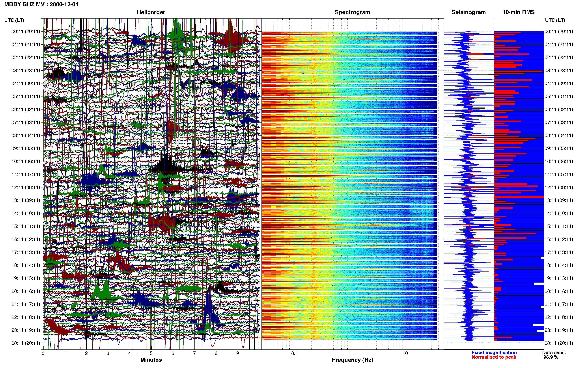Image resolution: width=588 pixels, height=368 pixels.
Task: Click RMS-side time label "10:11 (06:11)"
Action: [559, 161]
